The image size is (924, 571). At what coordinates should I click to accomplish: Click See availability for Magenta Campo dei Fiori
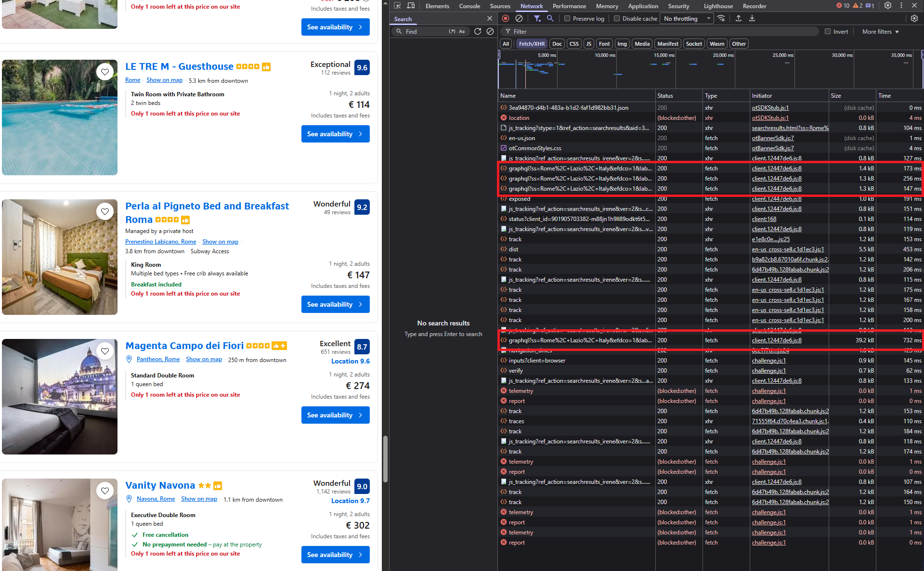pyautogui.click(x=335, y=415)
